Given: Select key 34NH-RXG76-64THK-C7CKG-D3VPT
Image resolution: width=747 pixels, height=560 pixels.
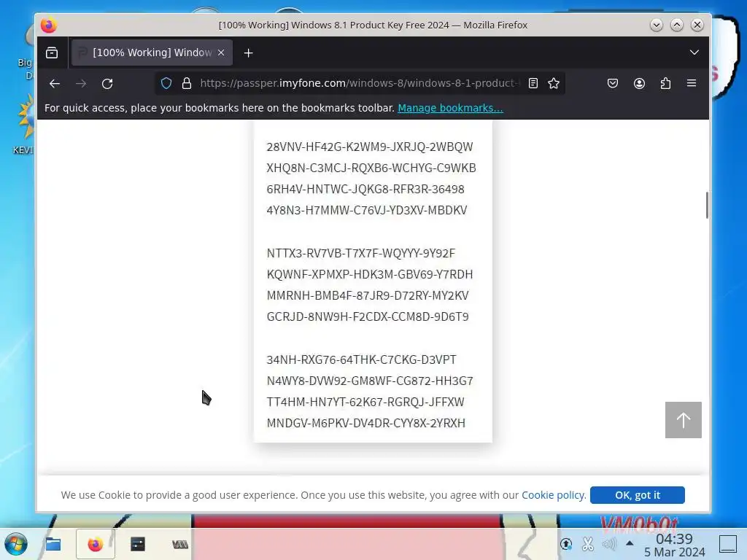Looking at the screenshot, I should pos(361,359).
